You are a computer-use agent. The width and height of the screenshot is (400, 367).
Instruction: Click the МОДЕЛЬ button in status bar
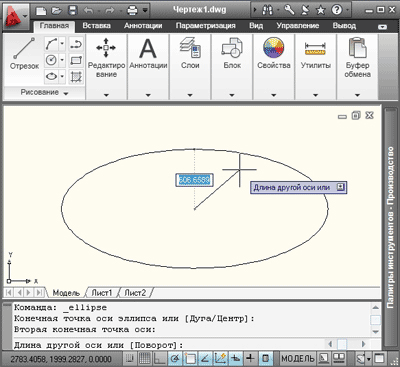tap(298, 359)
